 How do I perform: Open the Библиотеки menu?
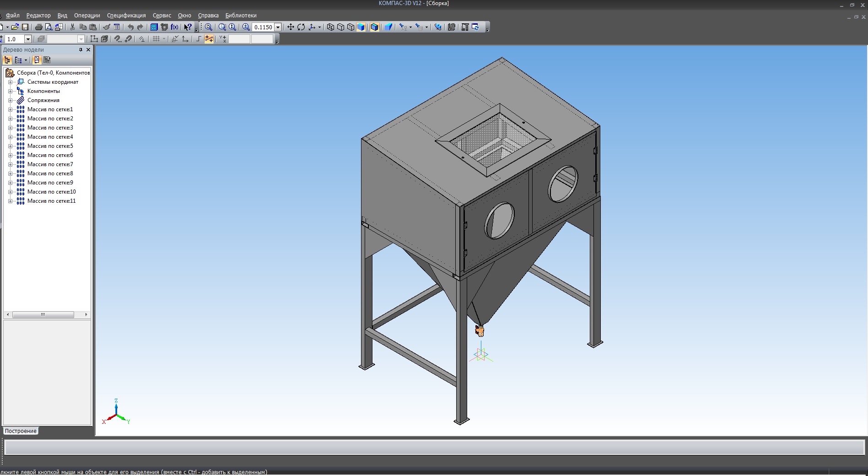241,15
